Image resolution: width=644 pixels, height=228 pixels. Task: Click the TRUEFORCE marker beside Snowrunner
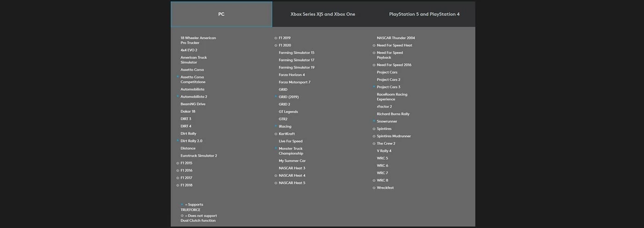(374, 121)
